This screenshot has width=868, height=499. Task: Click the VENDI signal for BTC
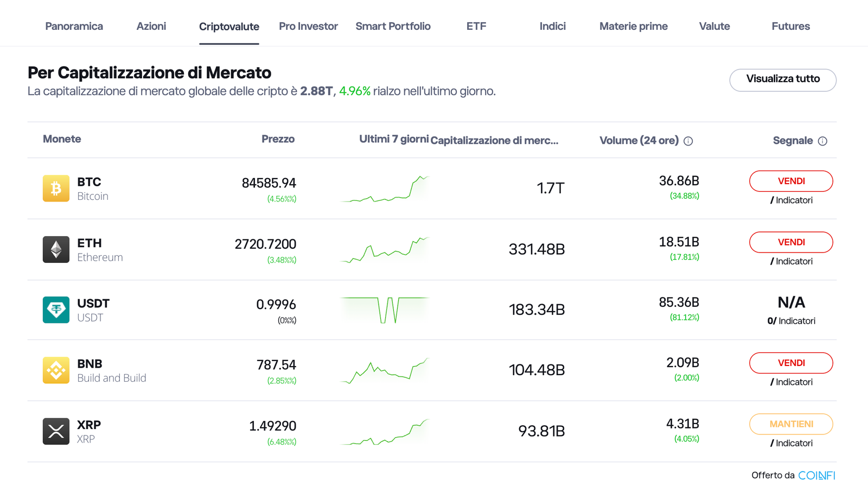(x=791, y=181)
